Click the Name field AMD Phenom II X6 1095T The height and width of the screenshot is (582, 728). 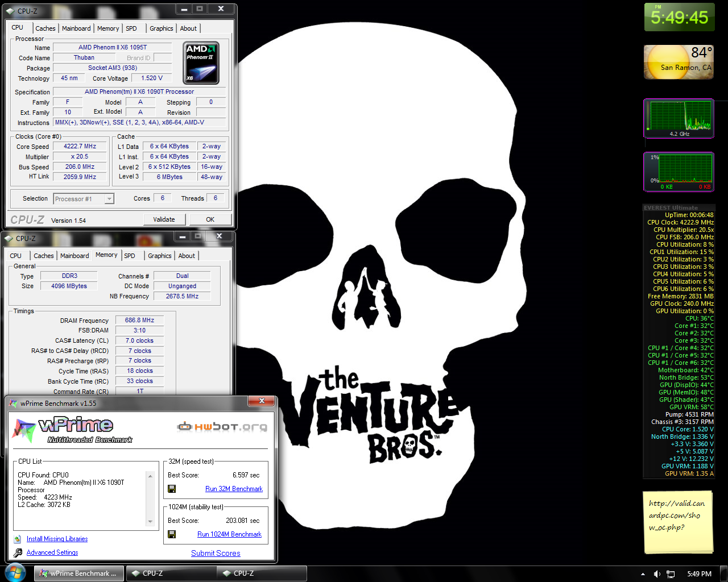[112, 47]
